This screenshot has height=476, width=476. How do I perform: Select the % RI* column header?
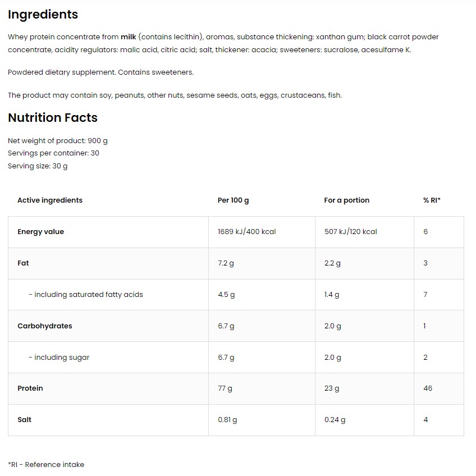[x=432, y=200]
